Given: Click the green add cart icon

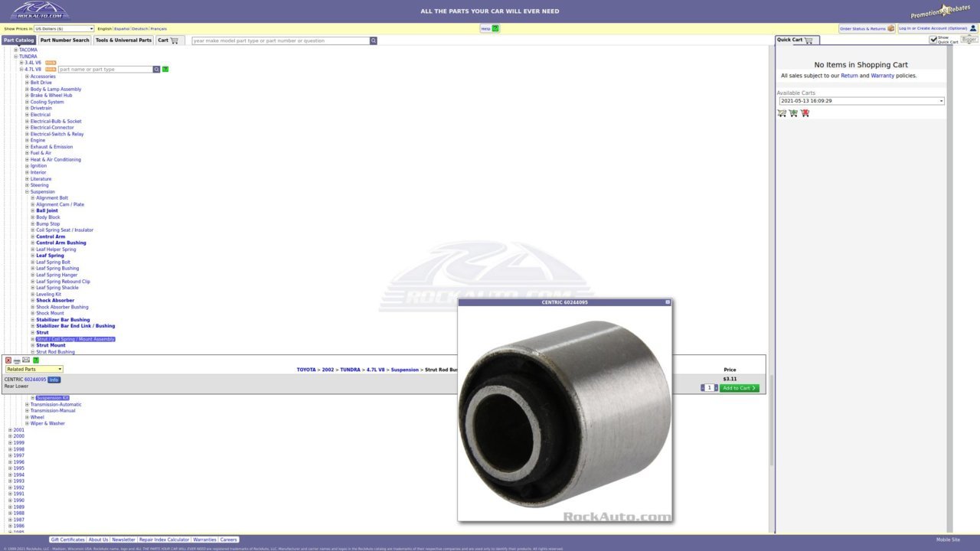Looking at the screenshot, I should 793,112.
